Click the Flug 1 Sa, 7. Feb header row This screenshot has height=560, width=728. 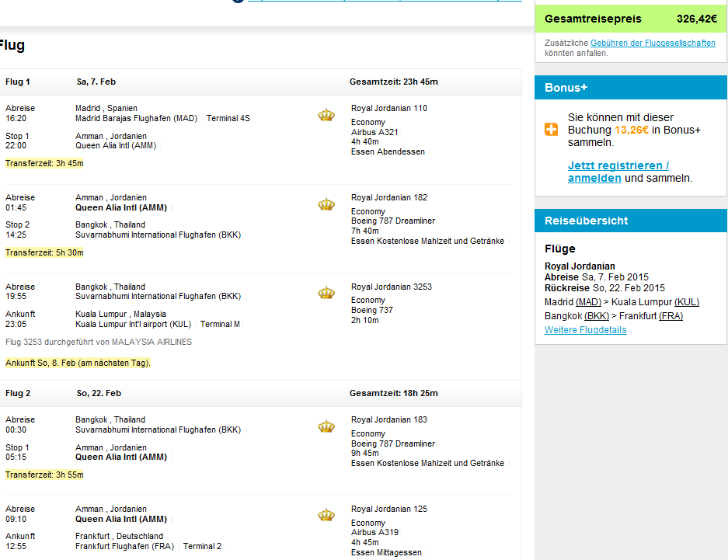[260, 82]
